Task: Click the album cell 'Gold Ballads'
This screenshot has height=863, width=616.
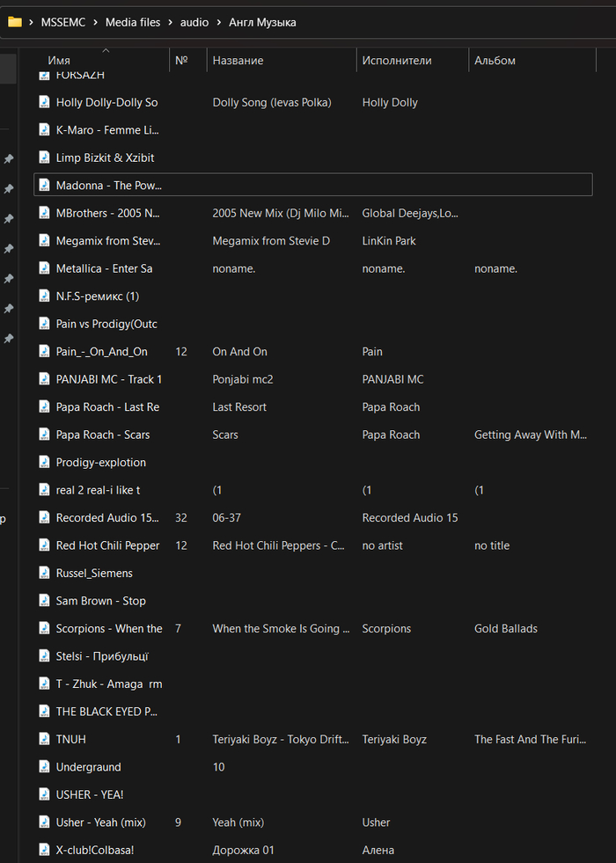Action: click(506, 628)
